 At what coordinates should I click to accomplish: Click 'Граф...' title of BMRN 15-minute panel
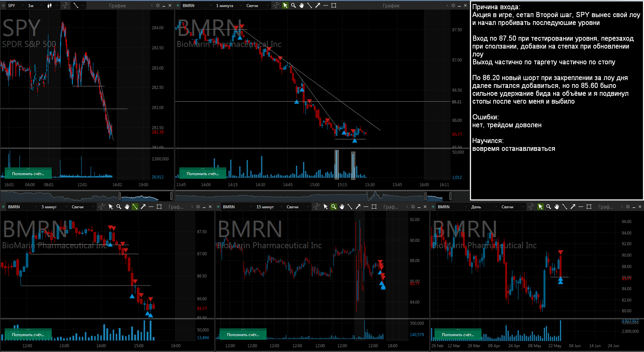(391, 207)
